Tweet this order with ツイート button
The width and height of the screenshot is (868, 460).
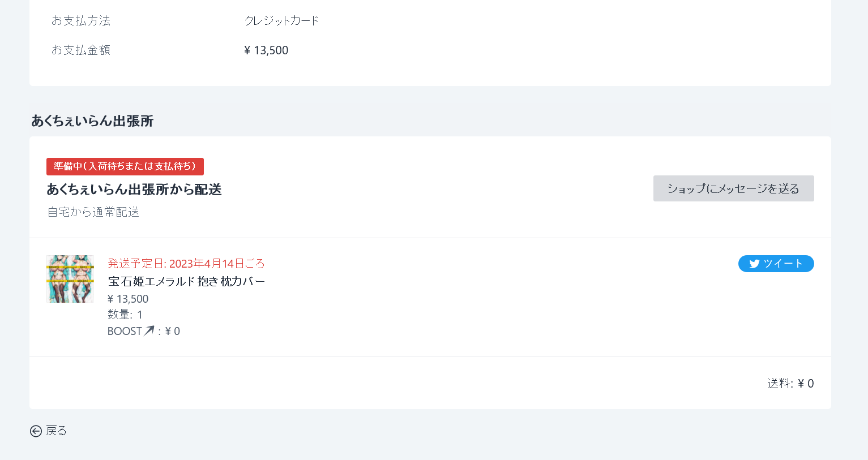click(776, 264)
